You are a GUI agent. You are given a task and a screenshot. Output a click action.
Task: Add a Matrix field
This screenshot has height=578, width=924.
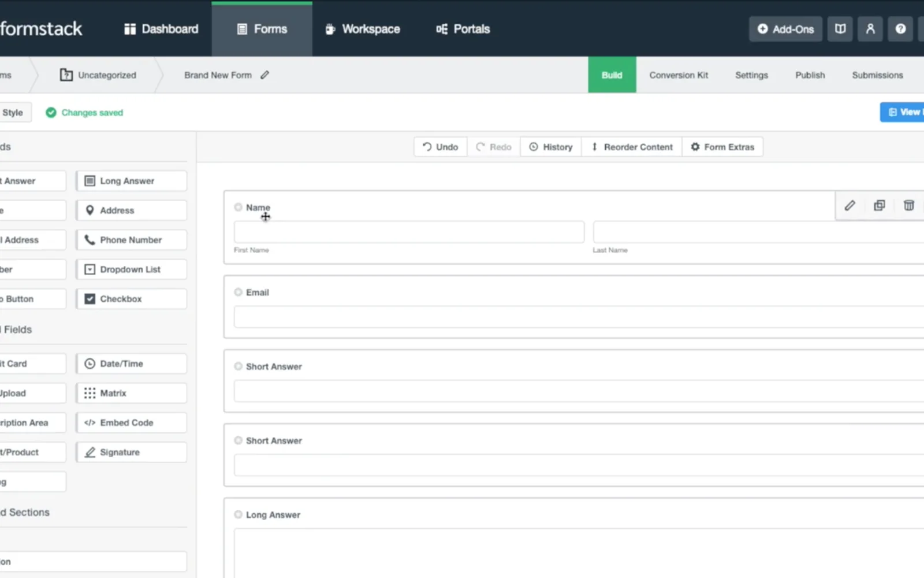pos(131,393)
